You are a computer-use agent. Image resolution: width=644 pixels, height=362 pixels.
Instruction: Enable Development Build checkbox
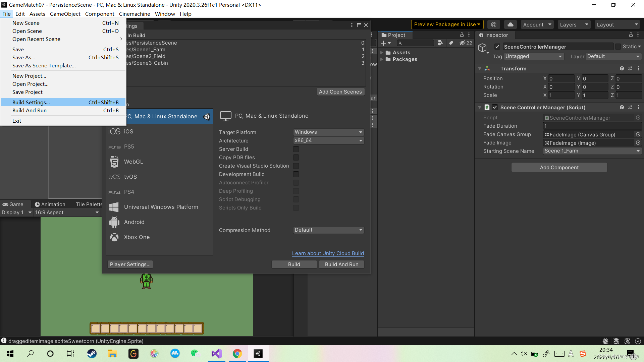pos(296,174)
